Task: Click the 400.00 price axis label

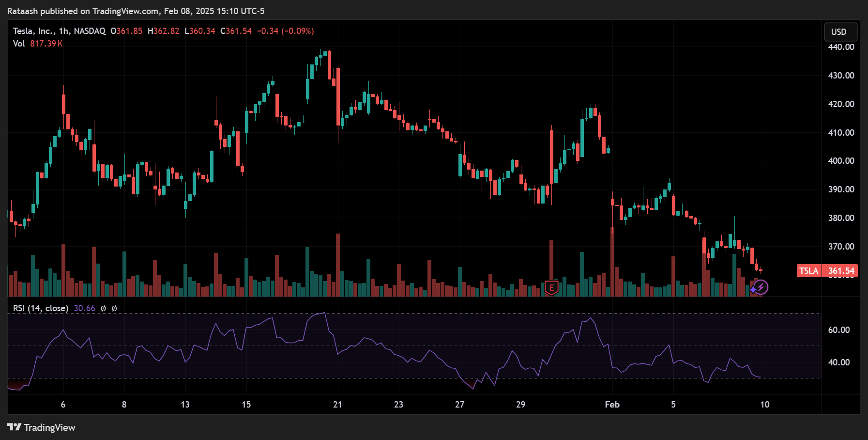Action: [841, 161]
